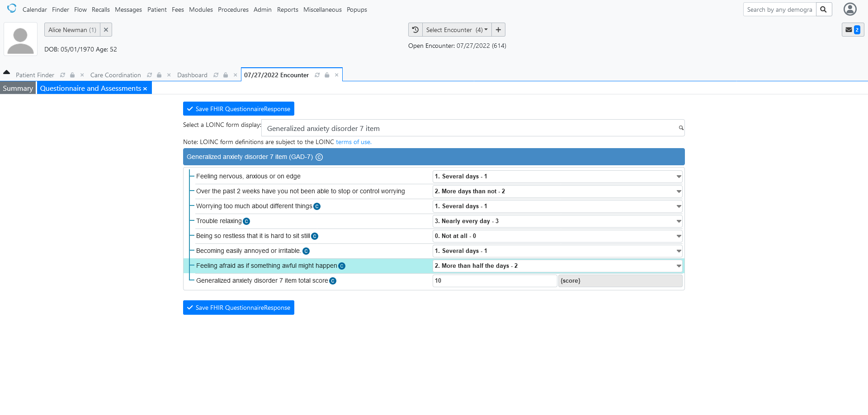The height and width of the screenshot is (415, 868).
Task: Click the user profile icon
Action: pos(849,9)
